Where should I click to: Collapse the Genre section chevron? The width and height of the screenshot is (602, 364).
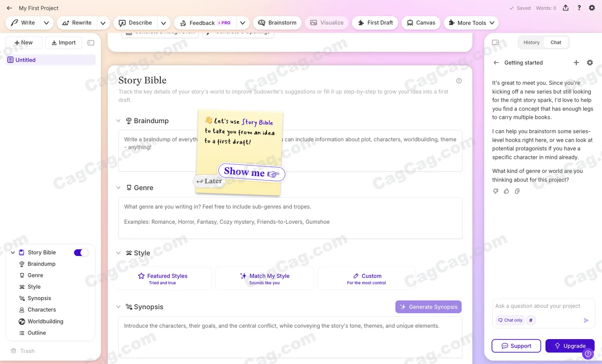[118, 188]
